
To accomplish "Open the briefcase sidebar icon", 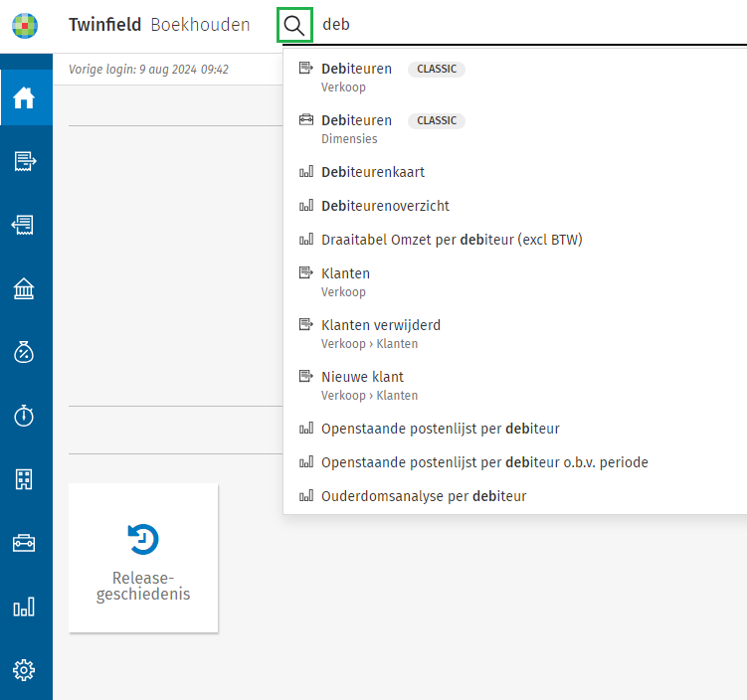I will pos(25,543).
